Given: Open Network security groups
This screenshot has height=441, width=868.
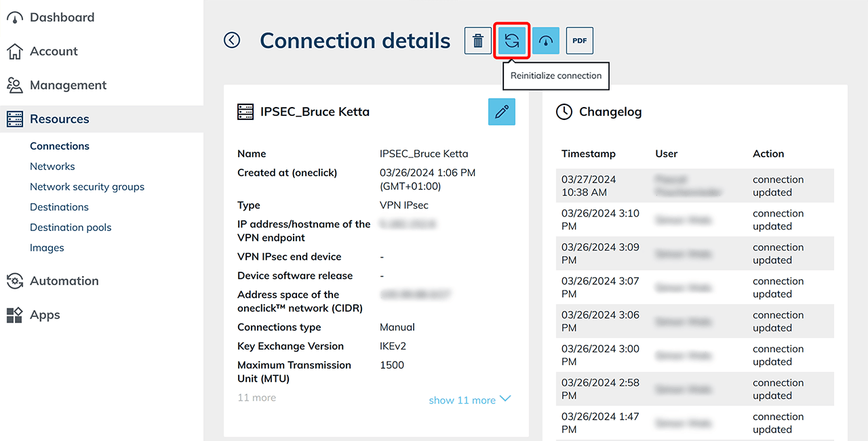Looking at the screenshot, I should tap(87, 187).
